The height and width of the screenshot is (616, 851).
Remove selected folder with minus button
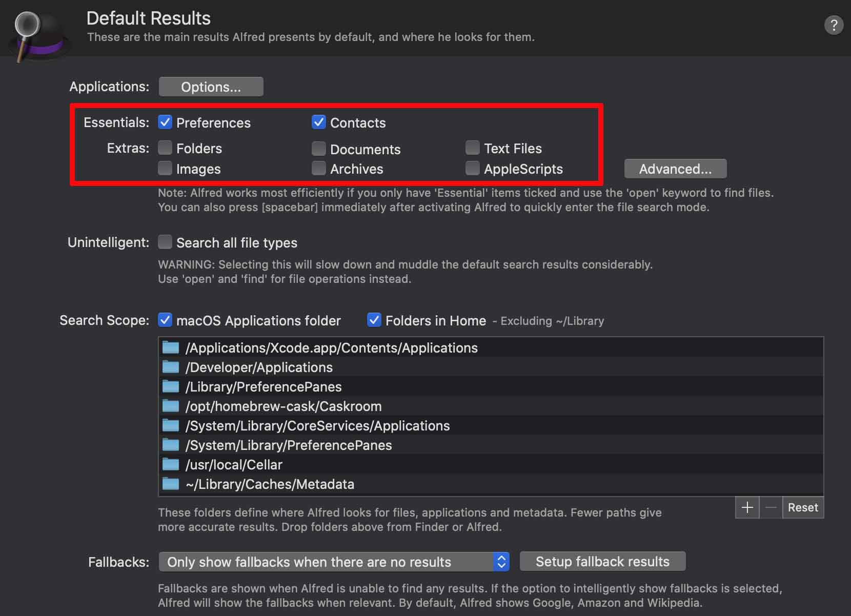[771, 507]
